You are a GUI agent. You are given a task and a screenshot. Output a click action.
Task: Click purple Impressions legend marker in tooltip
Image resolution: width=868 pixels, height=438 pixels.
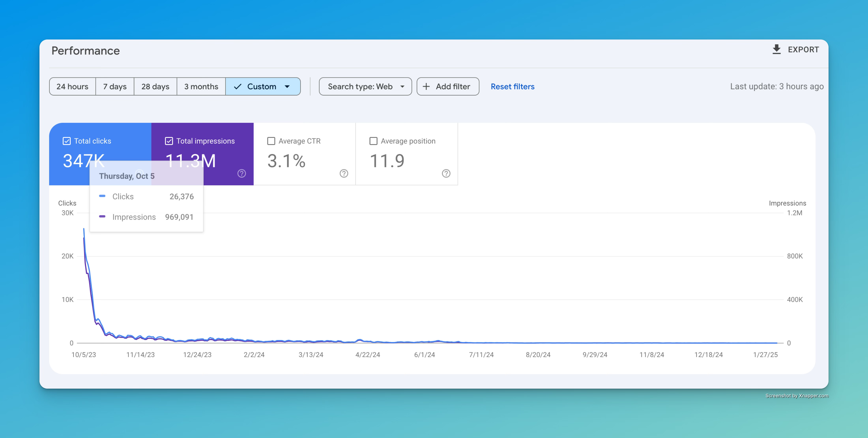point(102,216)
